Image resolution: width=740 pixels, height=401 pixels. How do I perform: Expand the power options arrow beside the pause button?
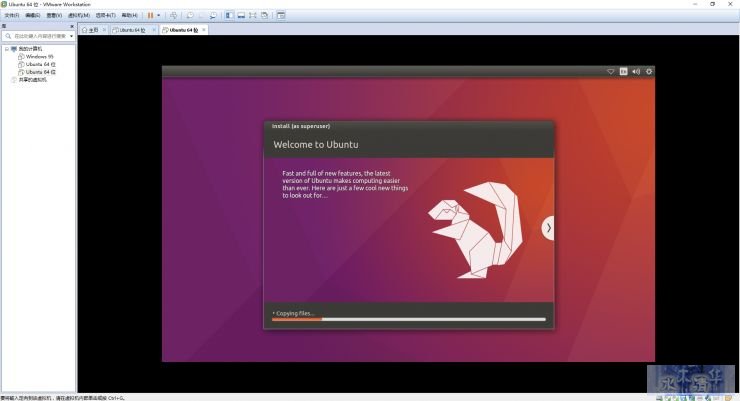[158, 16]
